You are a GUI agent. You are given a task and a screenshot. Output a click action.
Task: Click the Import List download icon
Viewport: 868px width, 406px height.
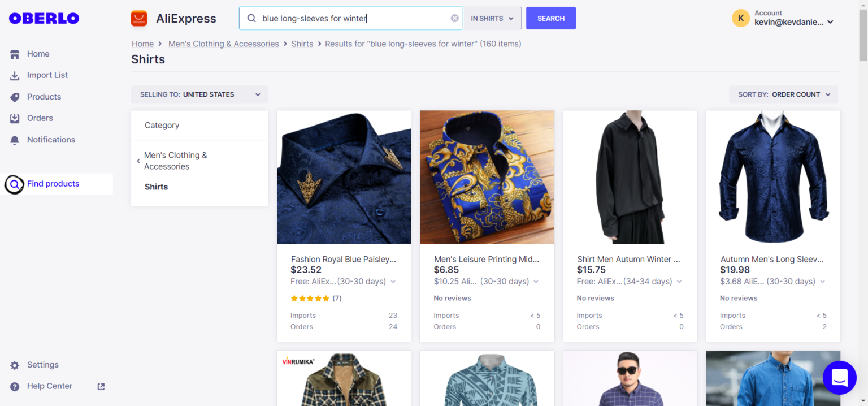(x=15, y=76)
